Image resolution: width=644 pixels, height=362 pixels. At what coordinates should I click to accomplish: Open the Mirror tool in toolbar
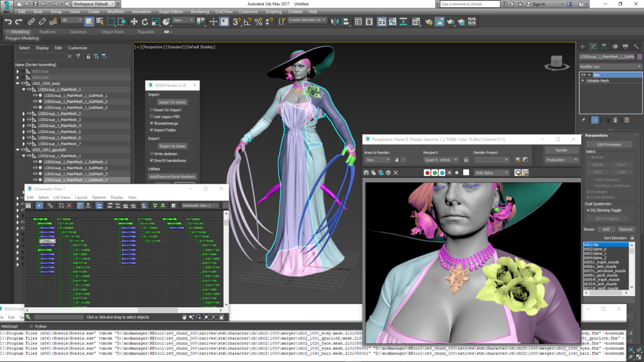pyautogui.click(x=335, y=22)
